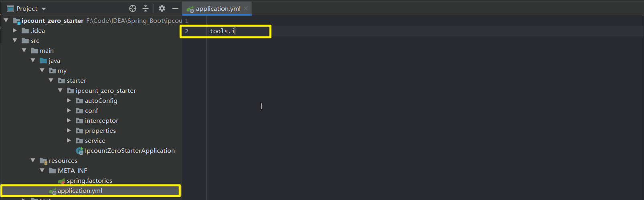This screenshot has width=644, height=200.
Task: Select the properties package
Action: pyautogui.click(x=100, y=131)
